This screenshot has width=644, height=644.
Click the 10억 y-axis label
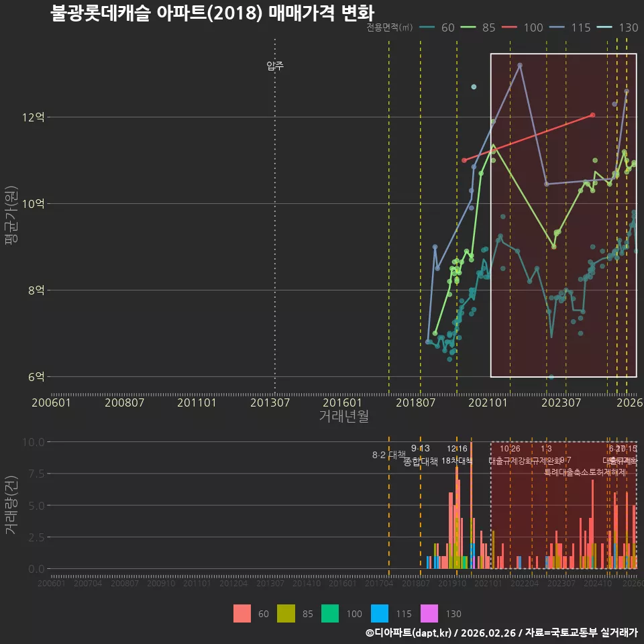pos(34,203)
